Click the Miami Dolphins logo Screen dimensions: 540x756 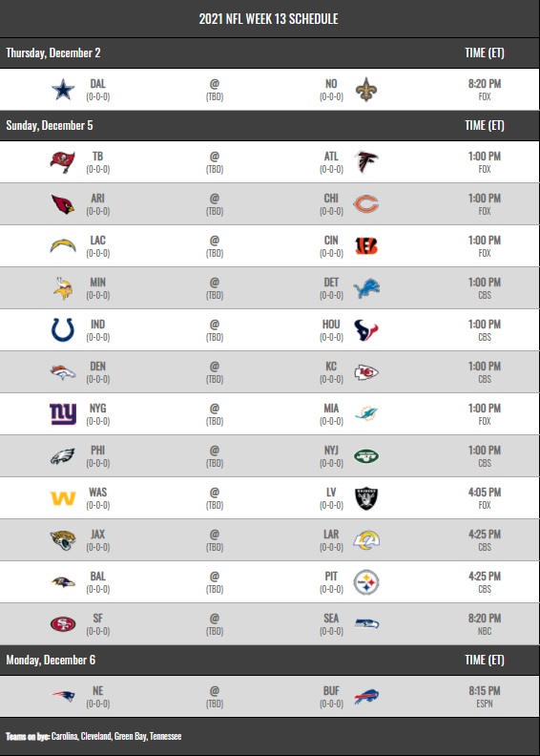[366, 413]
